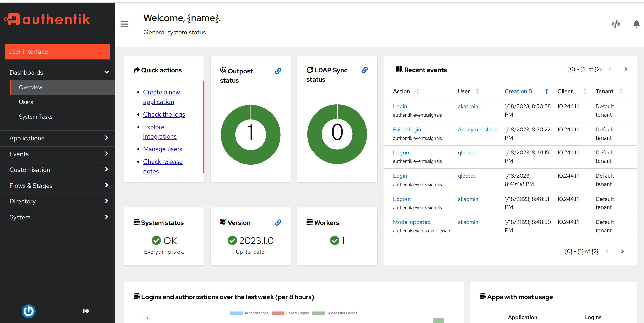Go to next page of Recent events
644x323 pixels.
[626, 69]
